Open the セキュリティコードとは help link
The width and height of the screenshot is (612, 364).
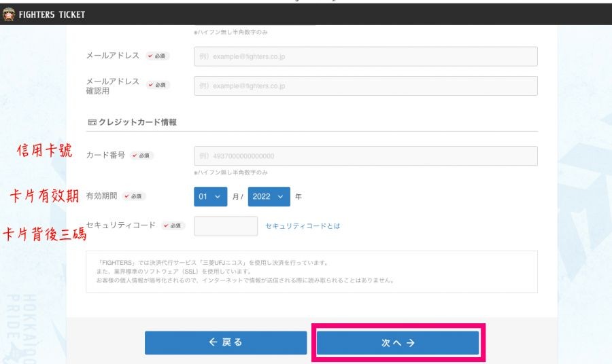point(303,225)
